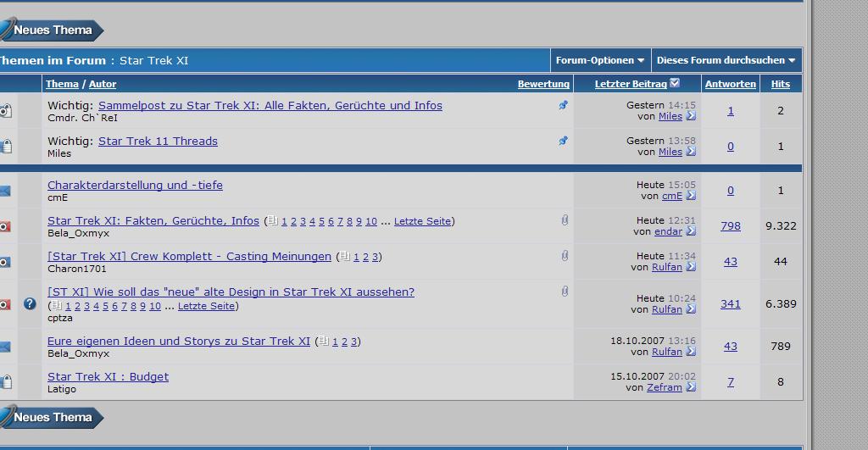
Task: Go to page 10 of alte Design thread
Action: click(x=155, y=306)
